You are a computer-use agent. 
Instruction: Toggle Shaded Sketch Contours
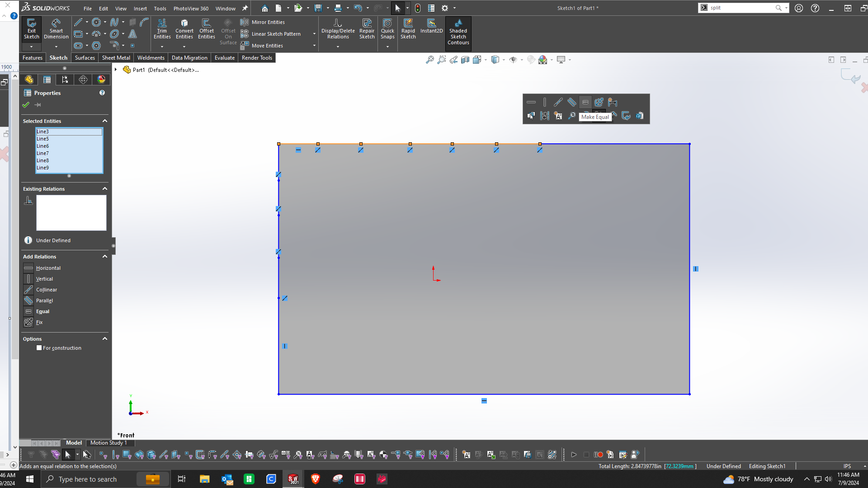click(x=458, y=32)
